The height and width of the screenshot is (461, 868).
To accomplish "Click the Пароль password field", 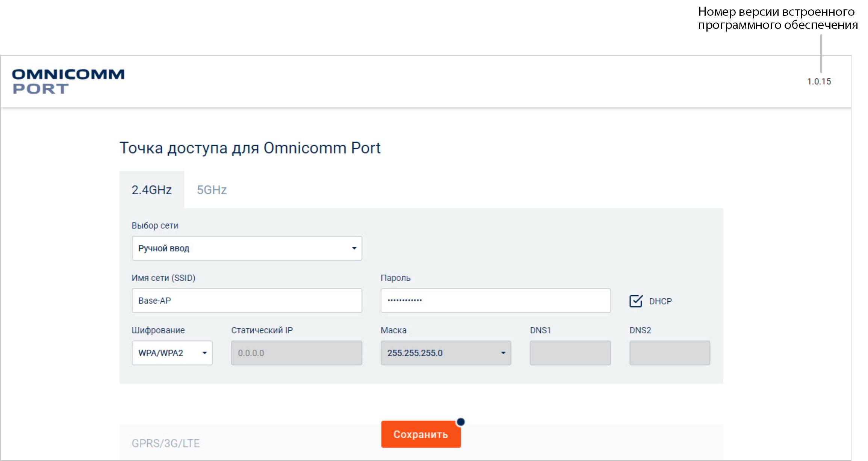I will (496, 301).
